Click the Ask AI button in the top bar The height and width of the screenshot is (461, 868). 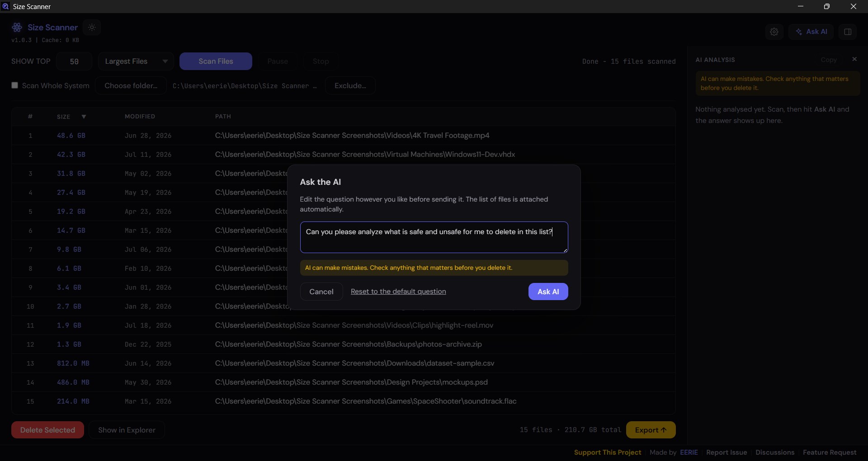coord(811,32)
